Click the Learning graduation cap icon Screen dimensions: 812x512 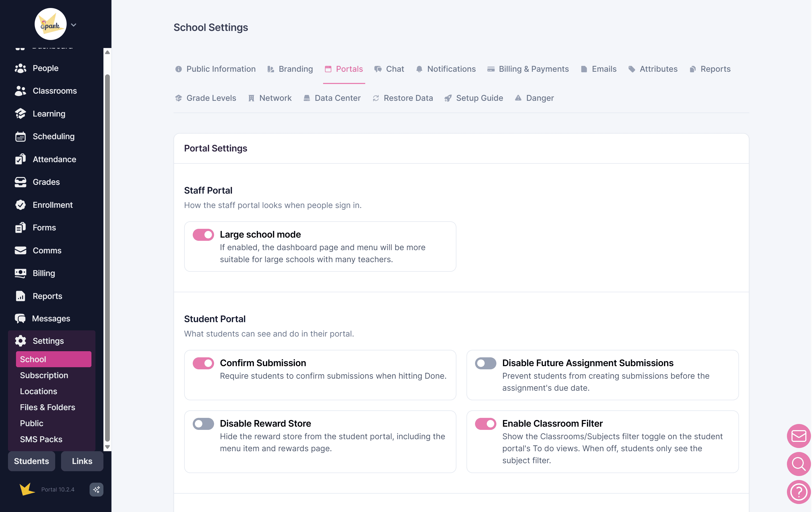[20, 114]
